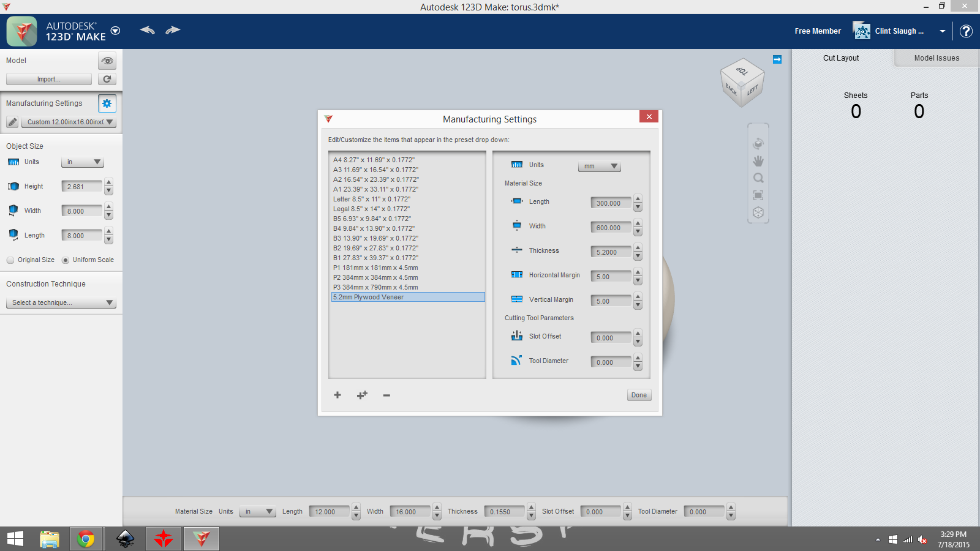
Task: Increase Object Size Height stepper
Action: tap(108, 182)
